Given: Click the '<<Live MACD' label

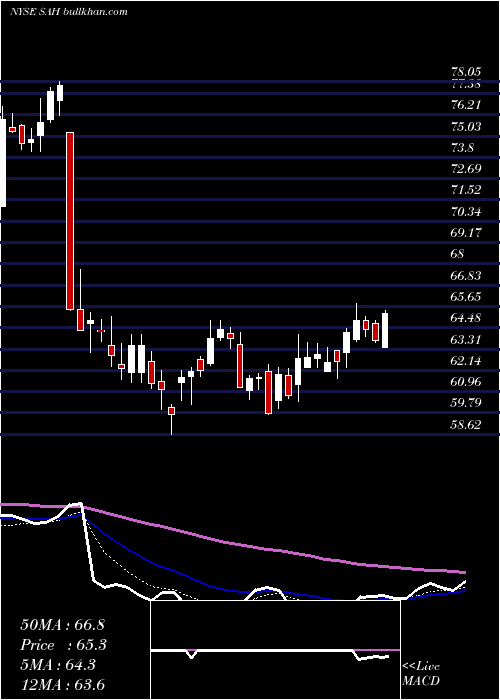Looking at the screenshot, I should click(421, 673).
